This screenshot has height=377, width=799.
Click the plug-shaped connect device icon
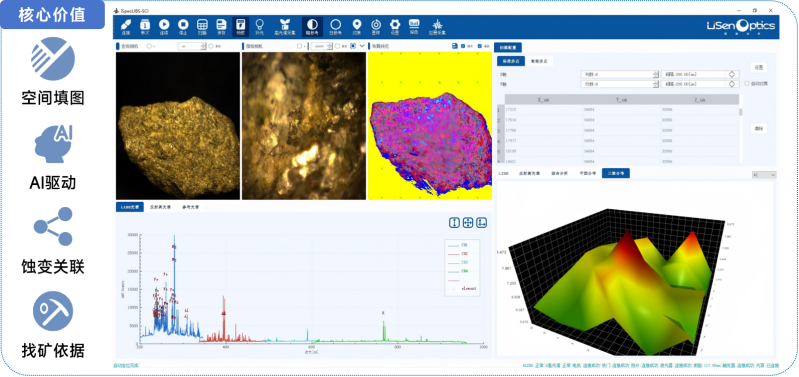coord(126,24)
